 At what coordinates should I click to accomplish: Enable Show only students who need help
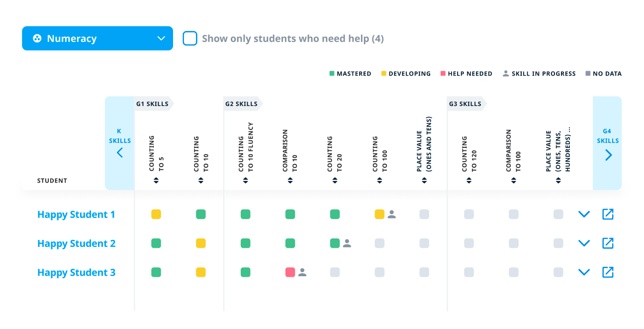[x=190, y=38]
